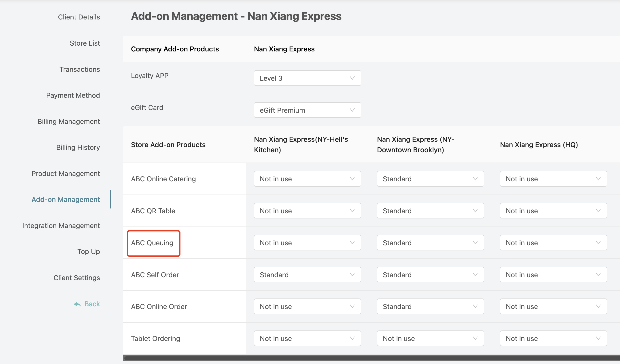Open Transactions section
620x364 pixels.
(79, 69)
